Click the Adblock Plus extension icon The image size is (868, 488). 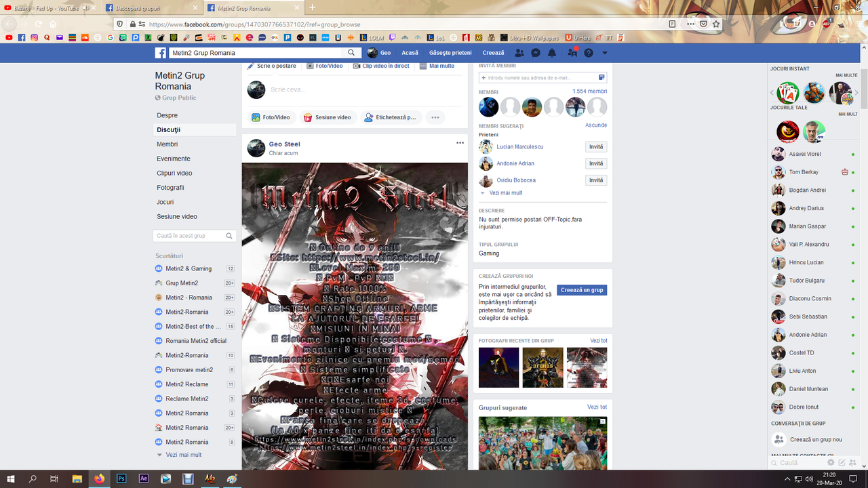827,24
